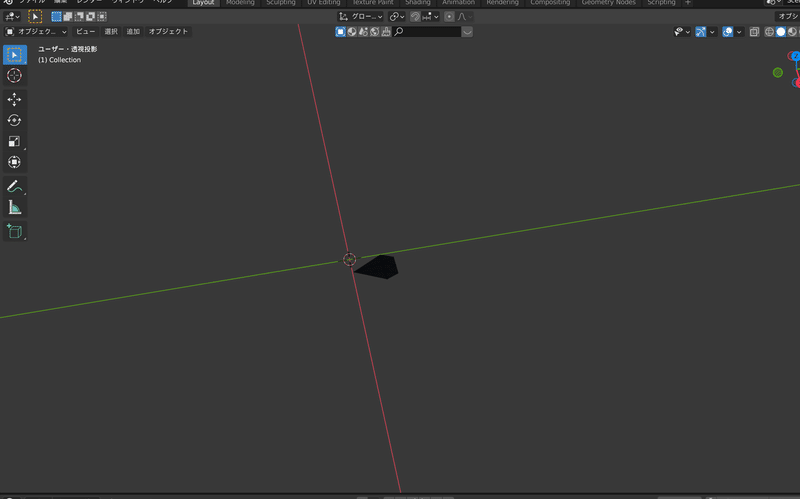Open the object types visibility dropdown
Image resolution: width=800 pixels, height=499 pixels.
(682, 32)
